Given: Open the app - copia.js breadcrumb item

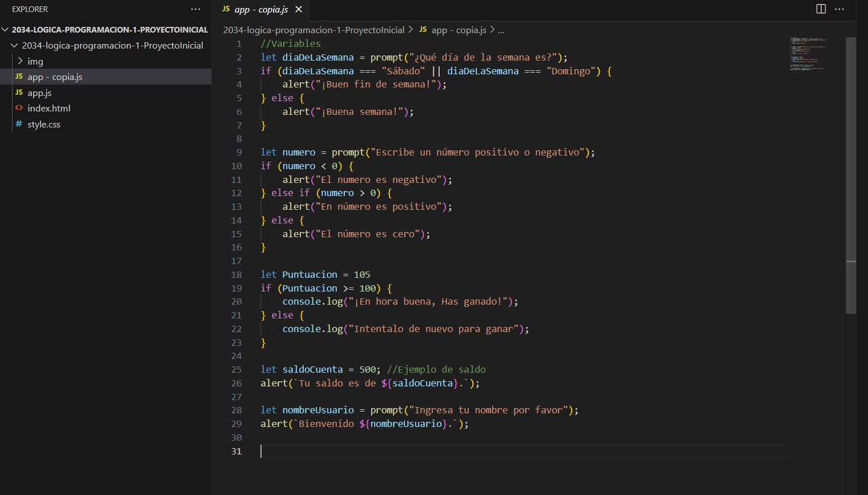Looking at the screenshot, I should click(x=459, y=30).
